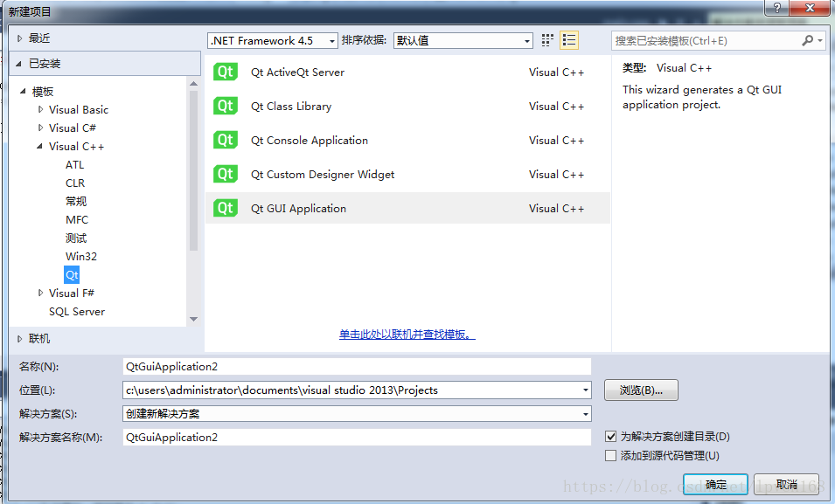Image resolution: width=835 pixels, height=504 pixels.
Task: Open the search options dropdown arrow
Action: (821, 40)
